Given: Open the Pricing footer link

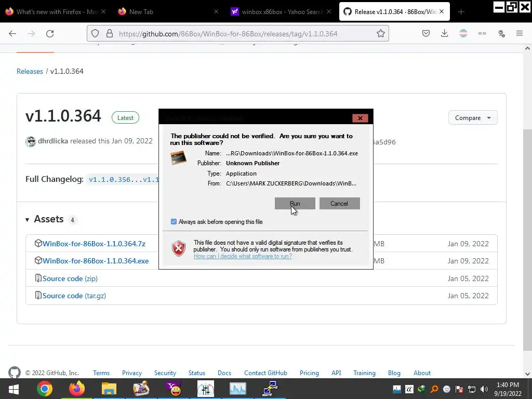Looking at the screenshot, I should tap(310, 373).
